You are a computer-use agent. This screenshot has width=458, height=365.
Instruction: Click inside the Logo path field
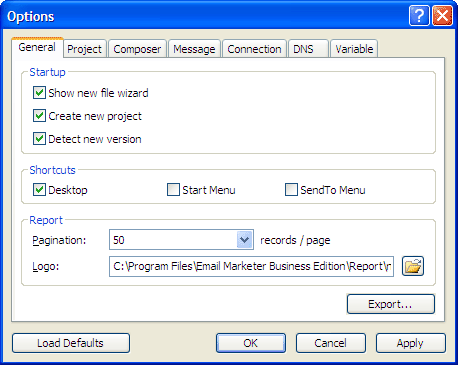251,266
